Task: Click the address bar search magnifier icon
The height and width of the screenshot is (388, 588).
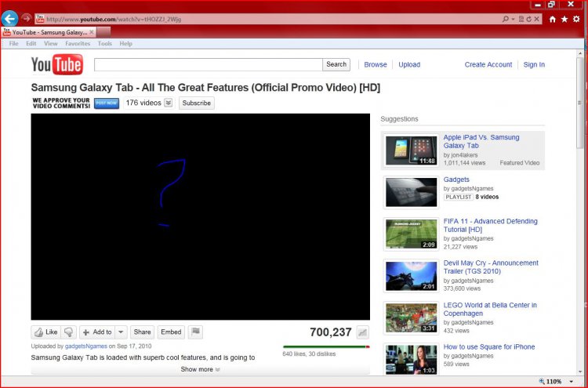Action: (506, 19)
